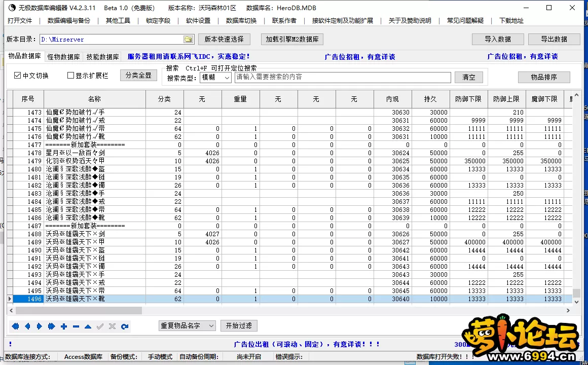Open 数据编辑与备份 menu
Image resolution: width=588 pixels, height=365 pixels.
click(69, 21)
